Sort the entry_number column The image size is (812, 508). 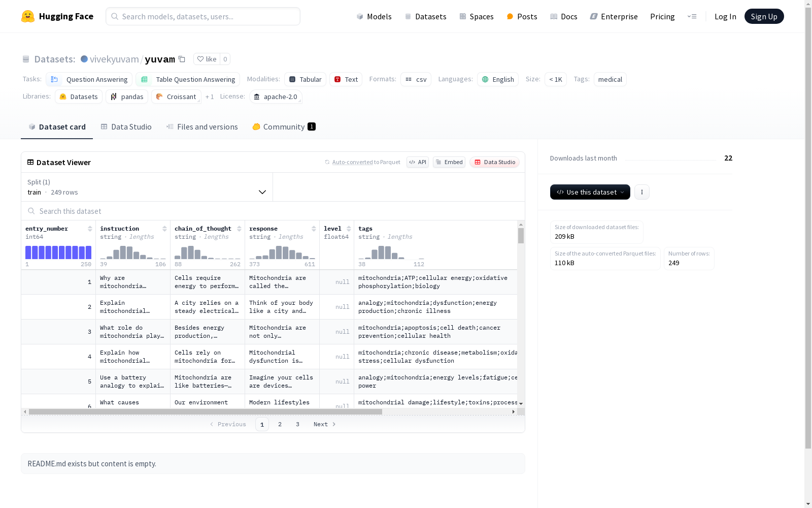pos(90,229)
